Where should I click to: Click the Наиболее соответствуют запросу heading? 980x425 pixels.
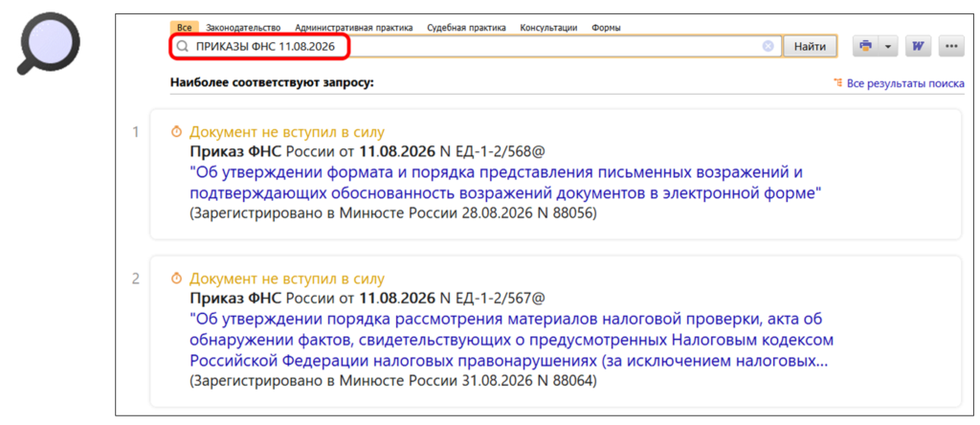[271, 83]
